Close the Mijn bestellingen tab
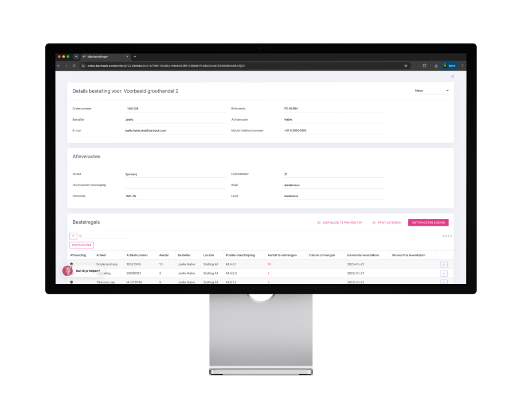Viewport: 532px width, 399px height. 127,57
